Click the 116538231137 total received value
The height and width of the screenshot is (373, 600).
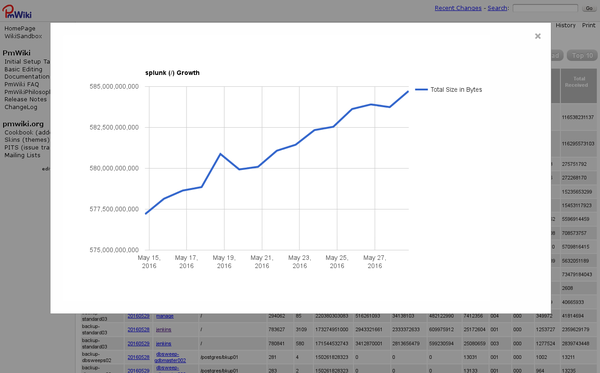(x=578, y=117)
